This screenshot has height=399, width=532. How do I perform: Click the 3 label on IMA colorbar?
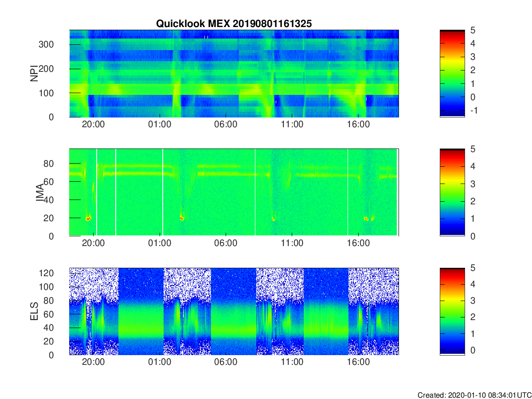point(472,184)
